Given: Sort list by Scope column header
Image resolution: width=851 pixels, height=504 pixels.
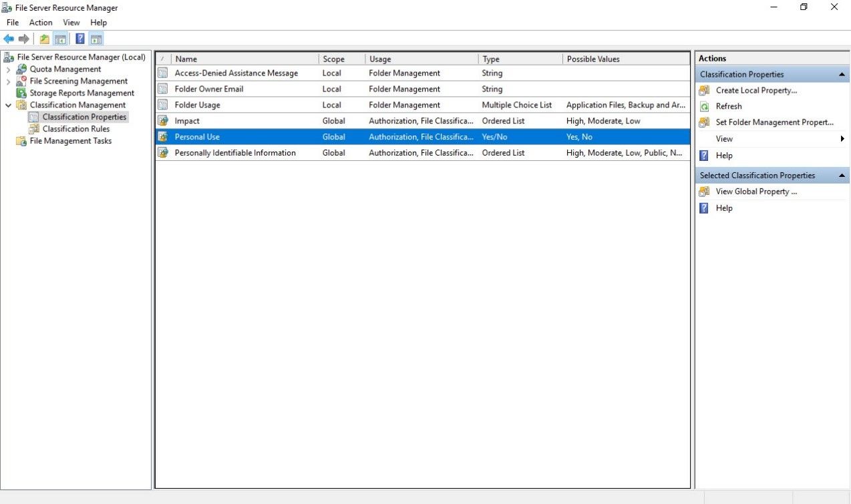Looking at the screenshot, I should click(342, 59).
